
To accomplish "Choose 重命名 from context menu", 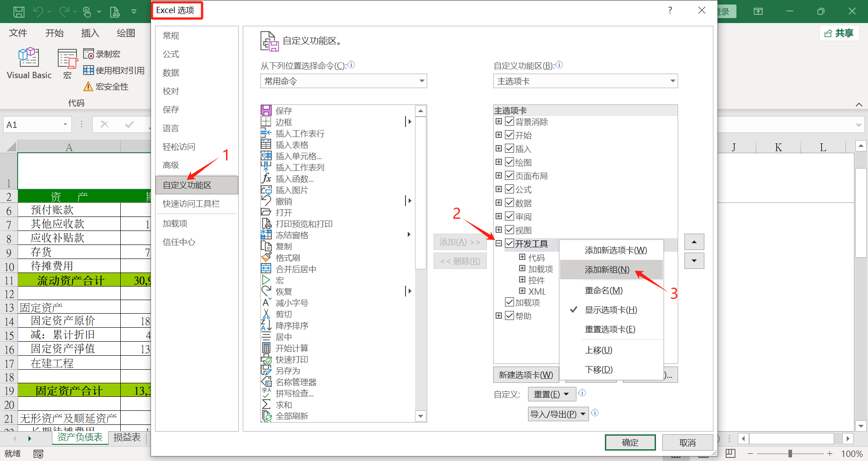I will click(x=611, y=290).
